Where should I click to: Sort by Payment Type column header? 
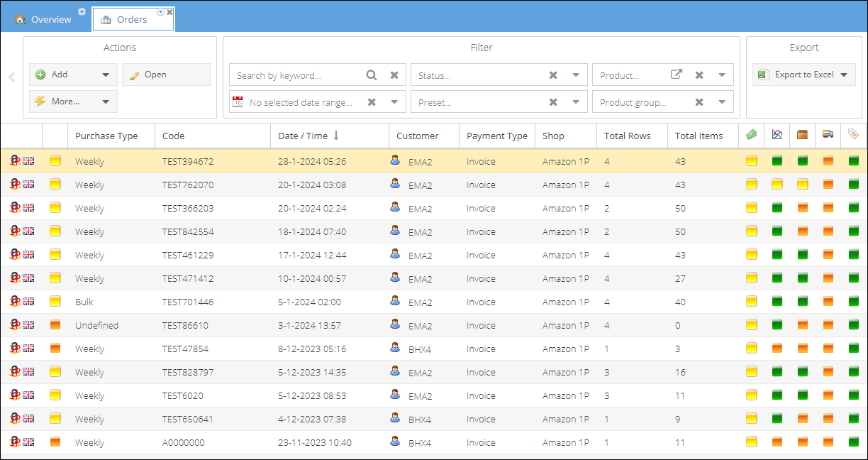pos(497,136)
